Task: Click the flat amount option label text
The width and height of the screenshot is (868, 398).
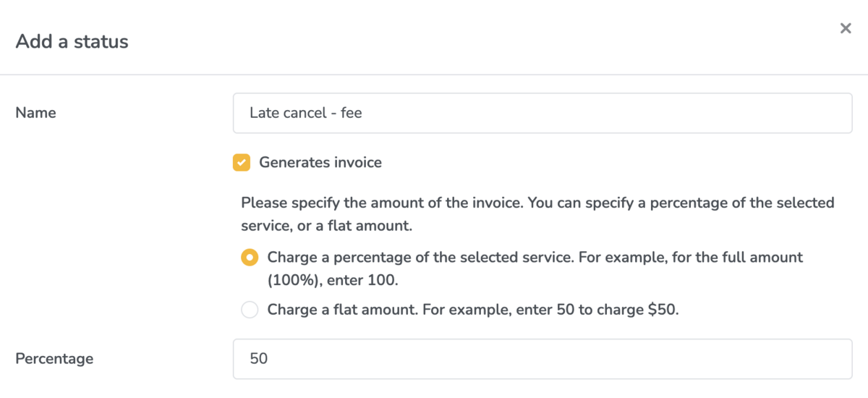Action: click(x=473, y=310)
